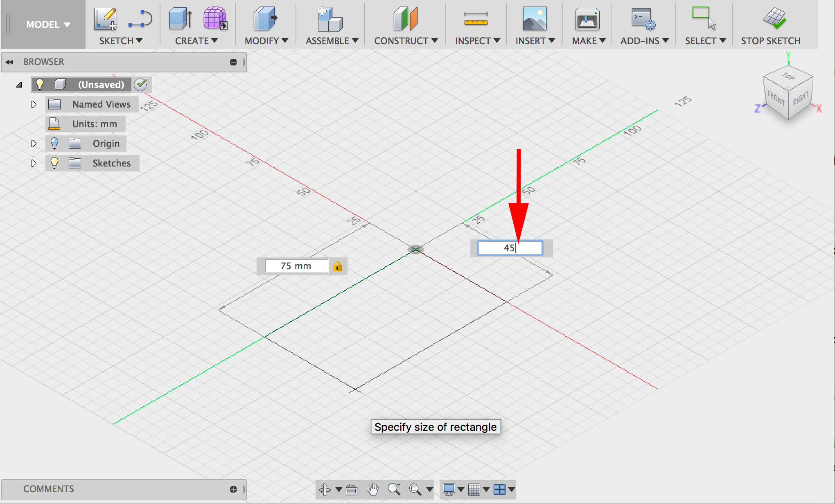Open Viewports dropdown arrow
This screenshot has width=835, height=504.
[x=512, y=489]
